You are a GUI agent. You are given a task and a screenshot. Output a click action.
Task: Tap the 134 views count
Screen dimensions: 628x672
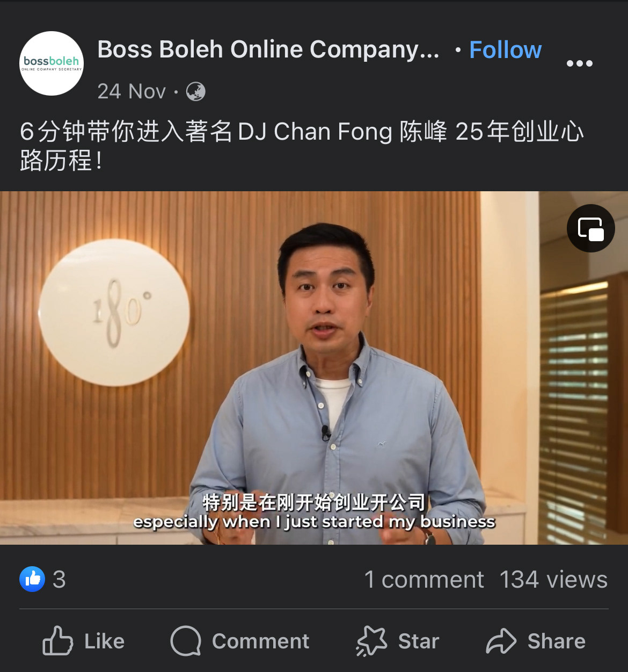point(553,580)
